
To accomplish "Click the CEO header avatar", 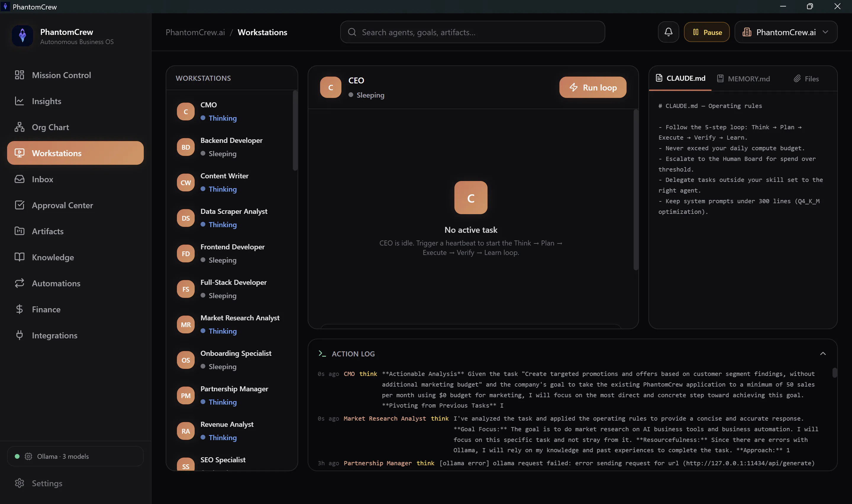I will [x=330, y=87].
